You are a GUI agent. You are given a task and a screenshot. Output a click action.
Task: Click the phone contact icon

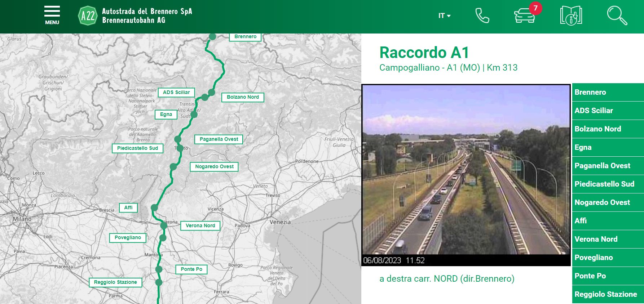[x=482, y=16]
